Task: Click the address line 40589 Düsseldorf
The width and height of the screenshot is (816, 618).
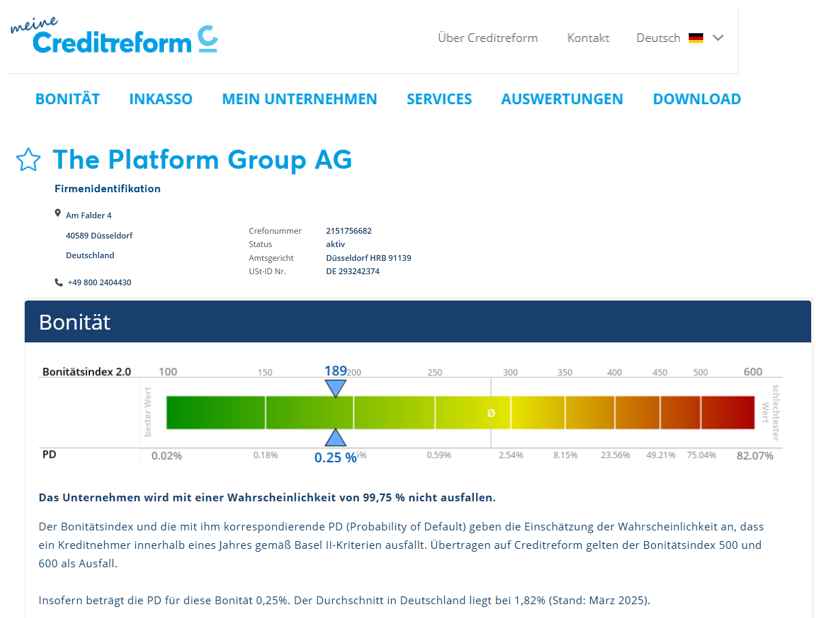Action: [99, 236]
